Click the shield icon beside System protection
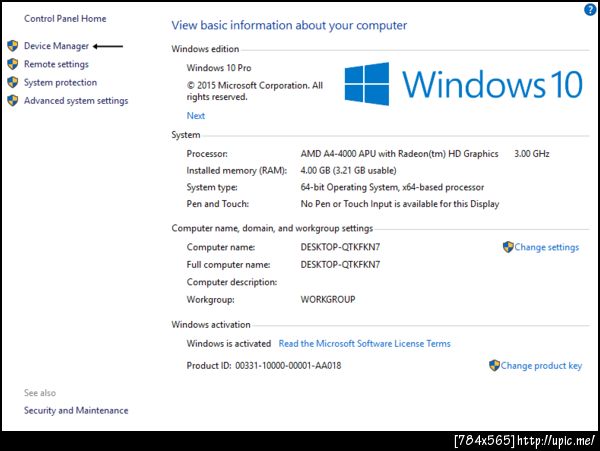Image resolution: width=600 pixels, height=451 pixels. [13, 82]
